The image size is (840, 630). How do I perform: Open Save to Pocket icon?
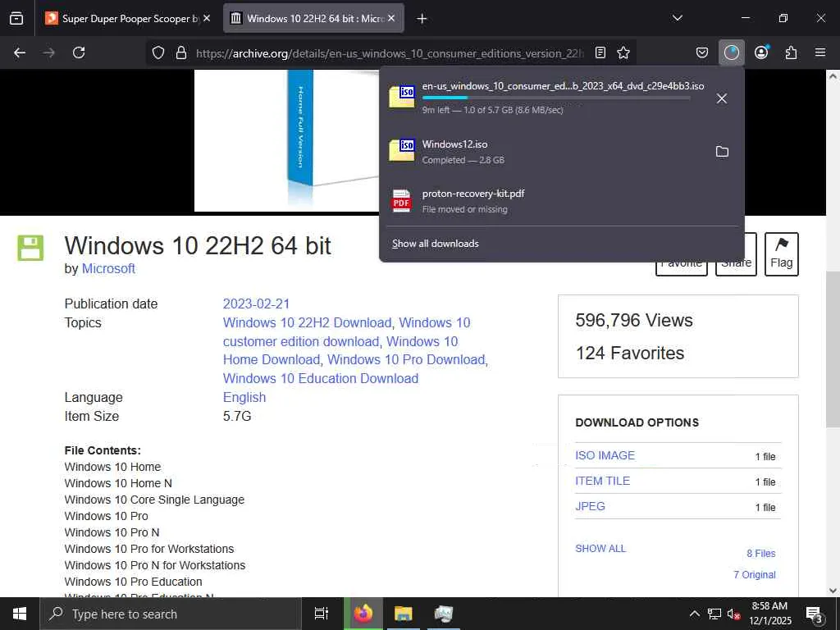click(702, 52)
